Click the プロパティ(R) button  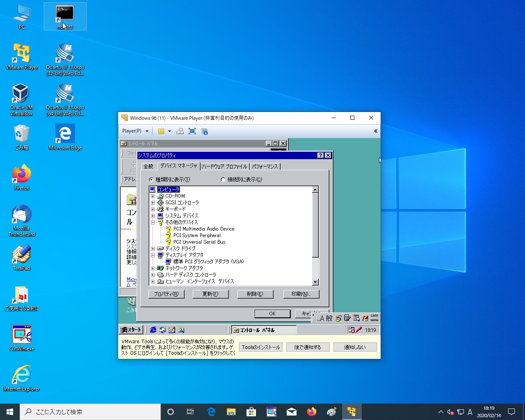tap(166, 294)
